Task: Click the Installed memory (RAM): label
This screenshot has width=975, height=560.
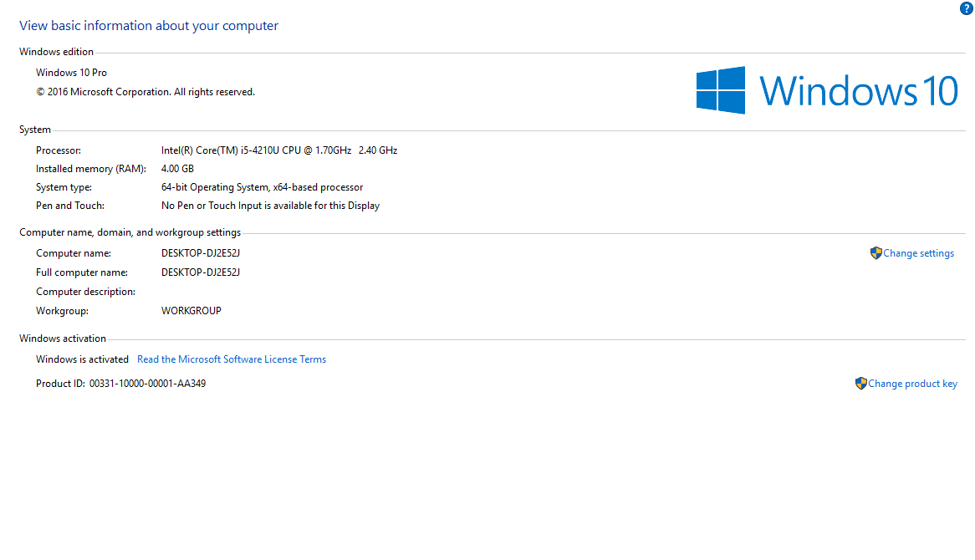Action: [91, 169]
